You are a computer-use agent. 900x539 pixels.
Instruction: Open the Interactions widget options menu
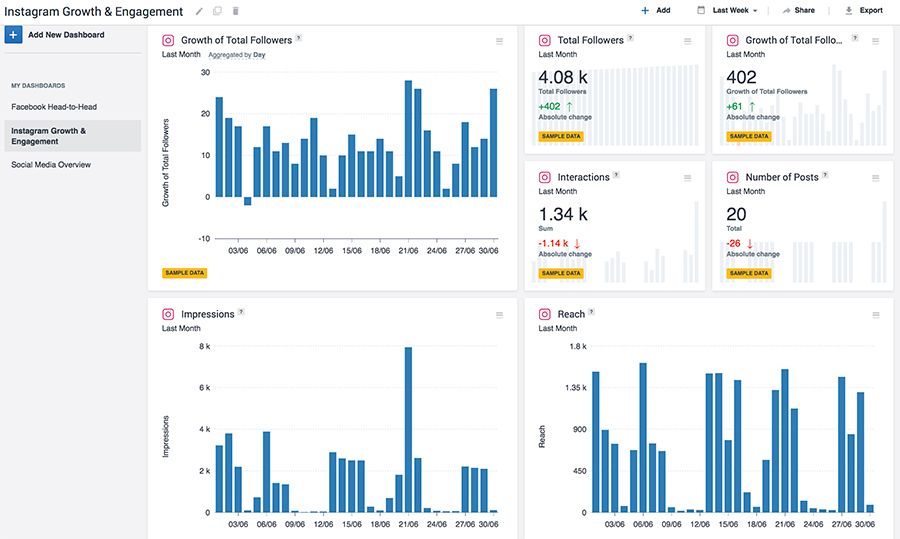pyautogui.click(x=687, y=178)
